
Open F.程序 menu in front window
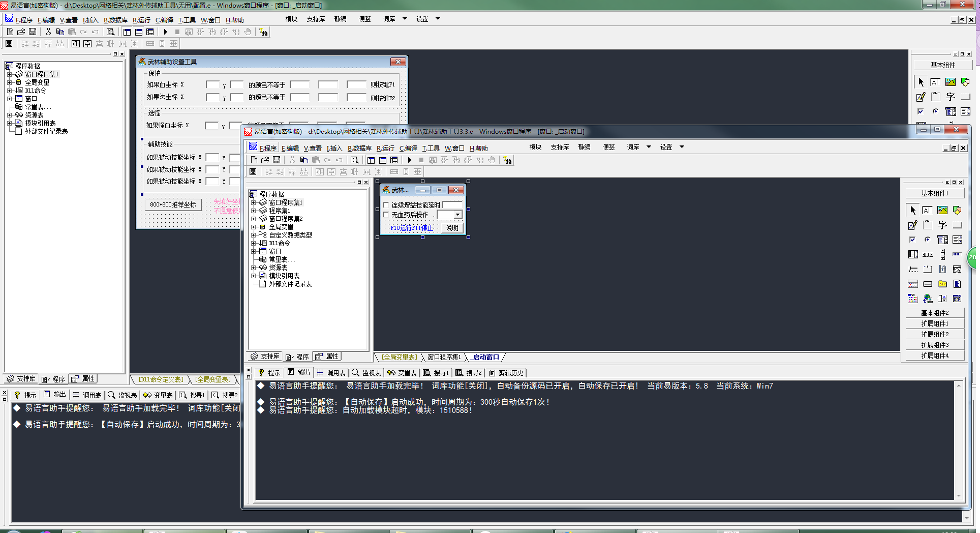pos(268,148)
